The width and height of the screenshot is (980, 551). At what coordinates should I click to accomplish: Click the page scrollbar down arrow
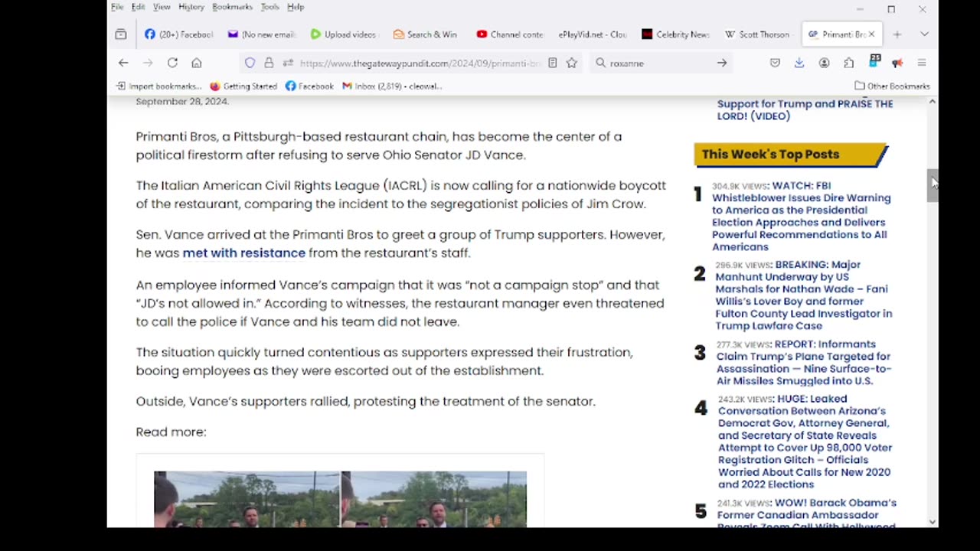(932, 522)
